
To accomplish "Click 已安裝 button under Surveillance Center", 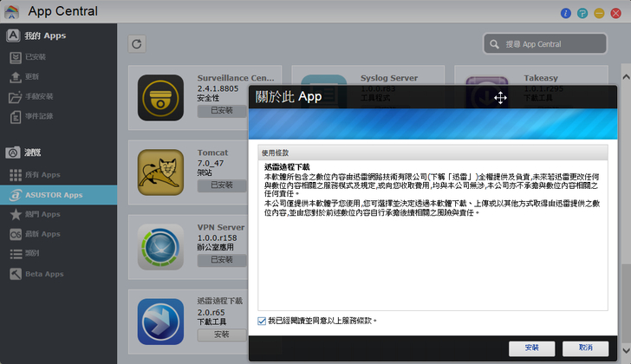I will point(222,111).
